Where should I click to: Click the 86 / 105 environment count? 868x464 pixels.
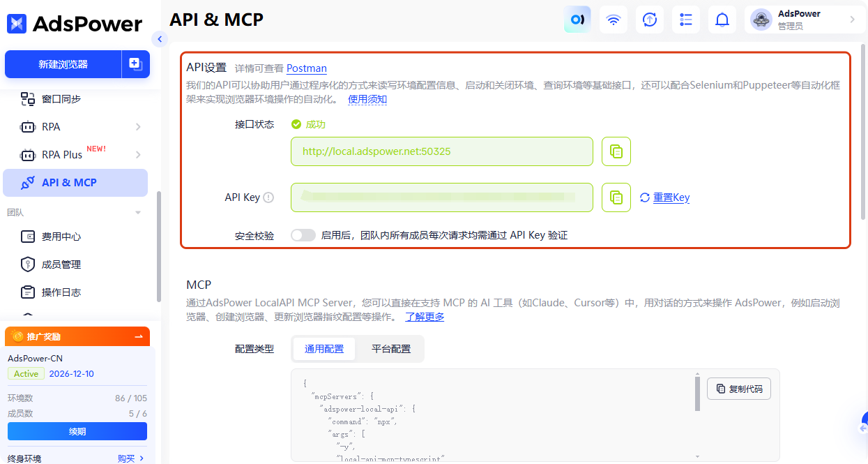pyautogui.click(x=131, y=398)
